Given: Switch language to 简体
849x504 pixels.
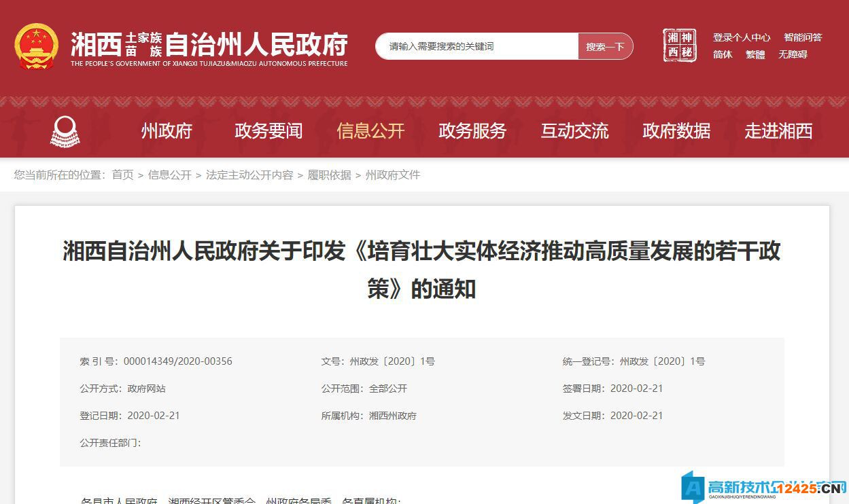Looking at the screenshot, I should tap(722, 55).
